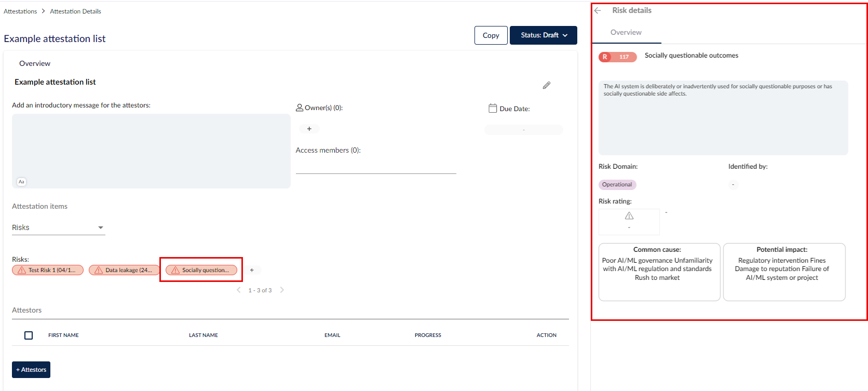Viewport: 868px width, 391px height.
Task: Click the 'Socially questionable outcomes' title
Action: (x=691, y=56)
